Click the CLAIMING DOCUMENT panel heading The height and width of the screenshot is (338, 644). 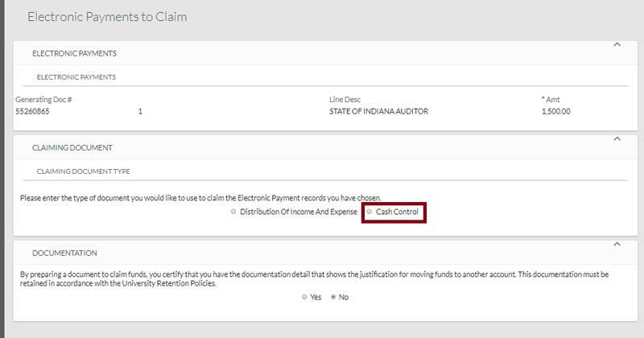[x=72, y=148]
